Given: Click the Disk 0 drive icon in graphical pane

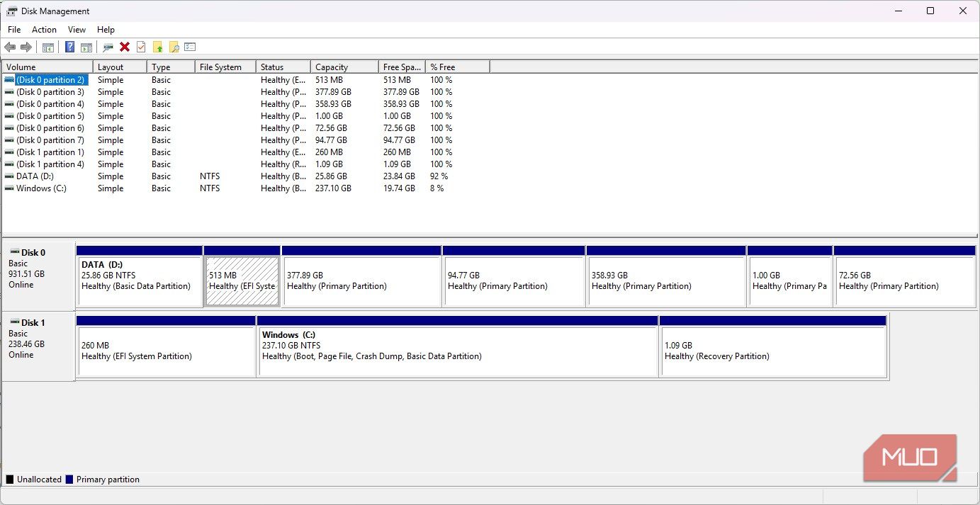Looking at the screenshot, I should [x=14, y=252].
